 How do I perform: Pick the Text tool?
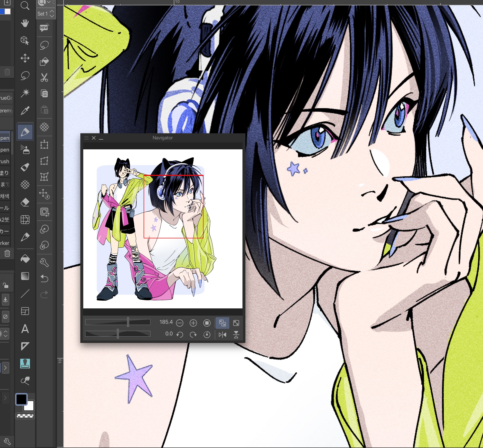25,329
